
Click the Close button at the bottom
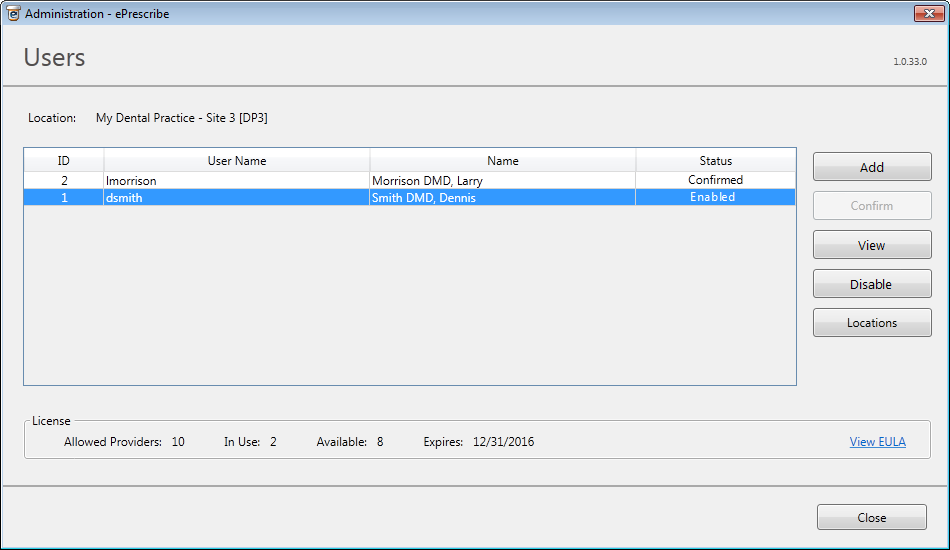(x=871, y=518)
